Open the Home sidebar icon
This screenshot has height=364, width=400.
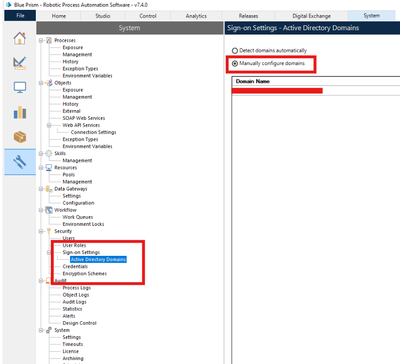(20, 38)
